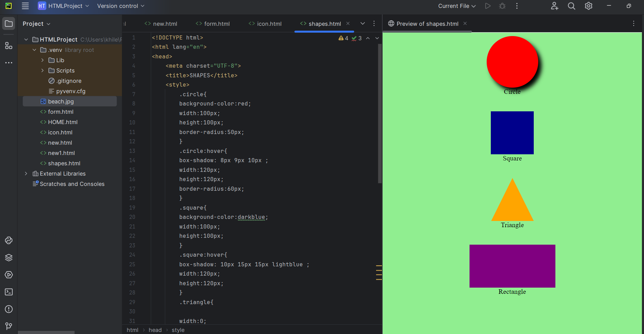644x334 pixels.
Task: Open Current File run configuration dropdown
Action: point(457,6)
